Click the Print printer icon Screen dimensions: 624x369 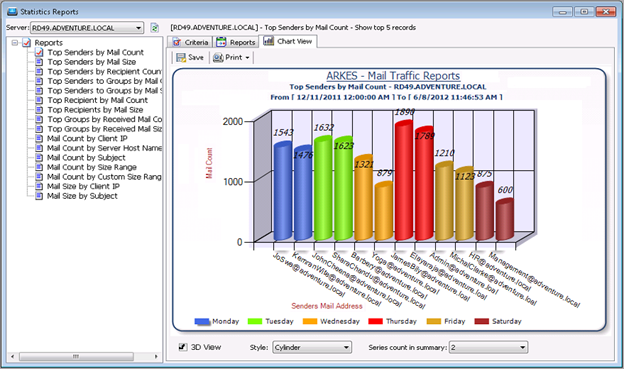tap(218, 58)
